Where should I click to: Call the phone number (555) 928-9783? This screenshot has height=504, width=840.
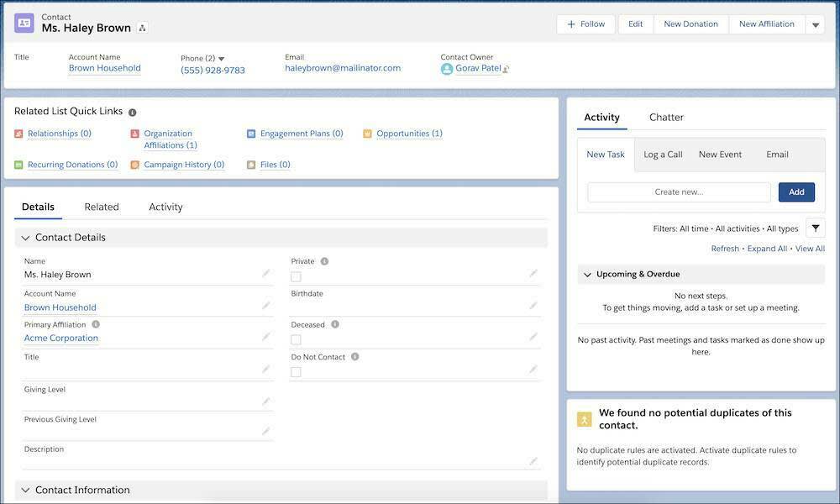tap(213, 71)
